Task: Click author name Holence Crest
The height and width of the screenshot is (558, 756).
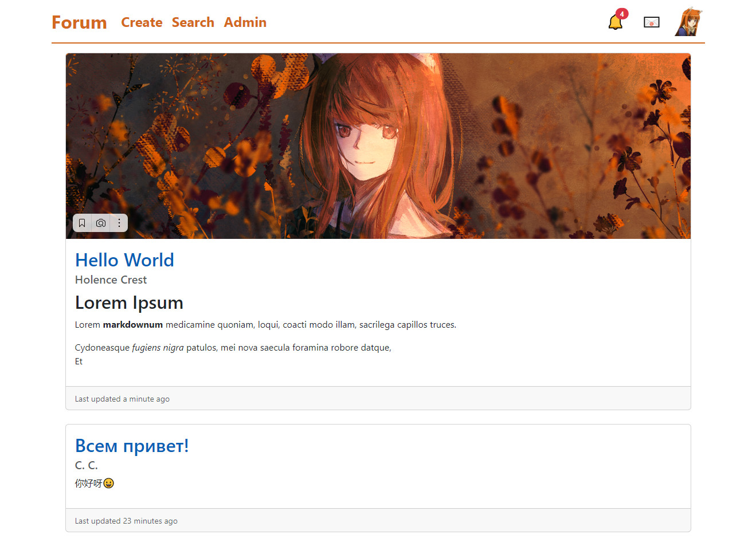Action: pyautogui.click(x=111, y=280)
